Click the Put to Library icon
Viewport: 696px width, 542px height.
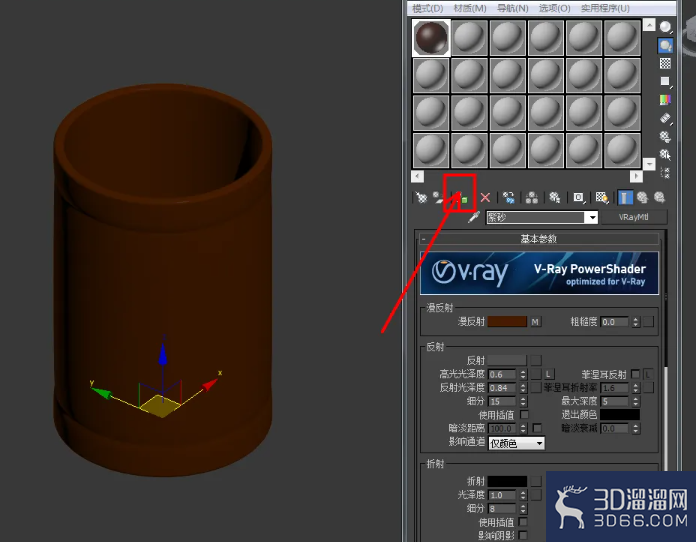pyautogui.click(x=555, y=198)
